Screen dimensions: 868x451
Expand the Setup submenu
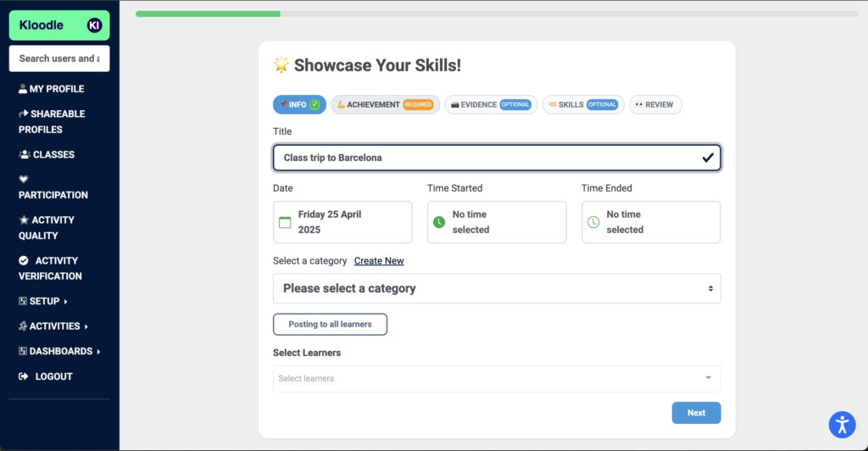[43, 301]
